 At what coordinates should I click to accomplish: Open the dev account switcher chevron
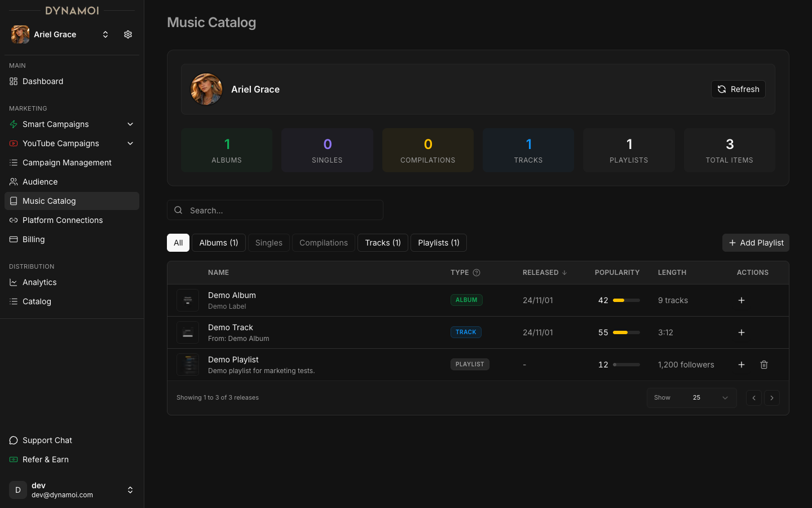tap(130, 490)
